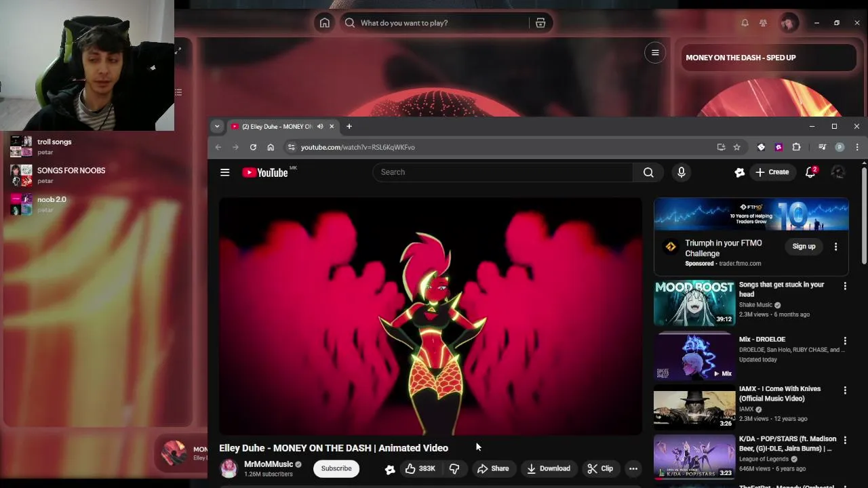Mute the Elley Duhe tab's audio icon

(x=320, y=127)
